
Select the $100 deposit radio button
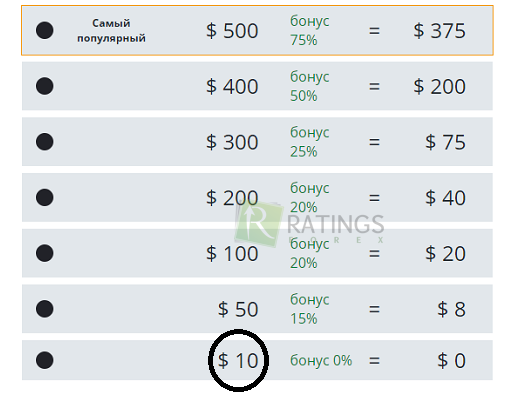45,253
